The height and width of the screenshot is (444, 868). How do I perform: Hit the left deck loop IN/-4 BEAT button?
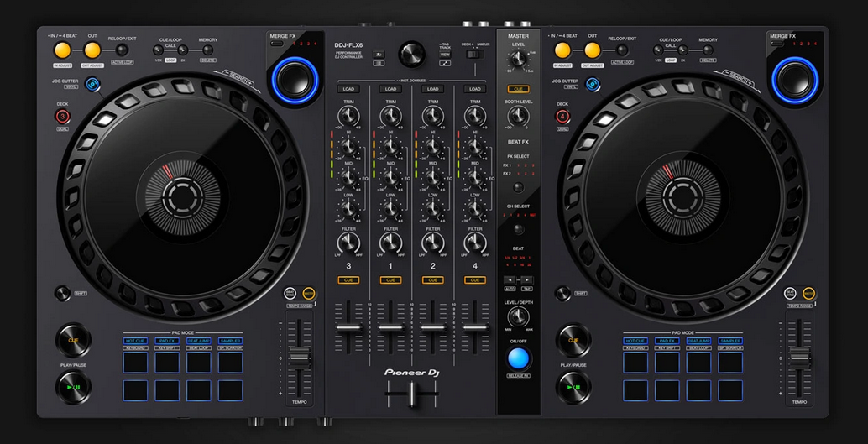click(63, 50)
